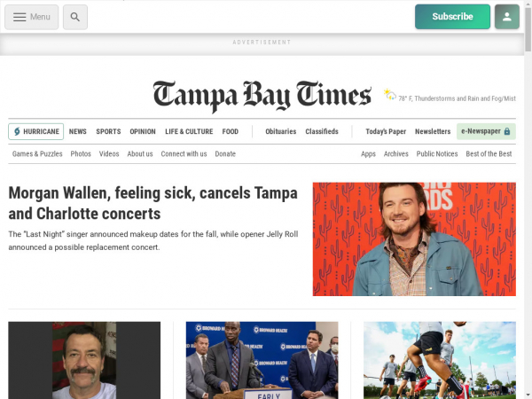The image size is (532, 399).
Task: Open the Videos link
Action: pos(109,154)
